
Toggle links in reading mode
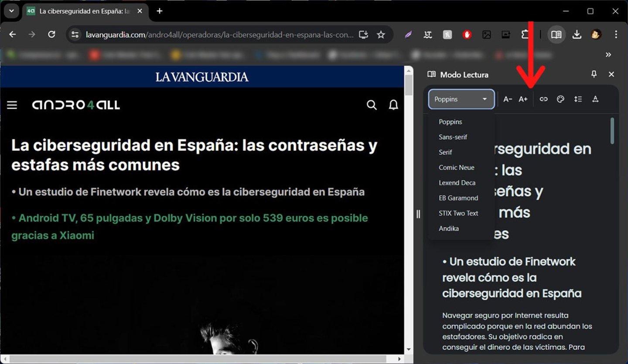[543, 99]
